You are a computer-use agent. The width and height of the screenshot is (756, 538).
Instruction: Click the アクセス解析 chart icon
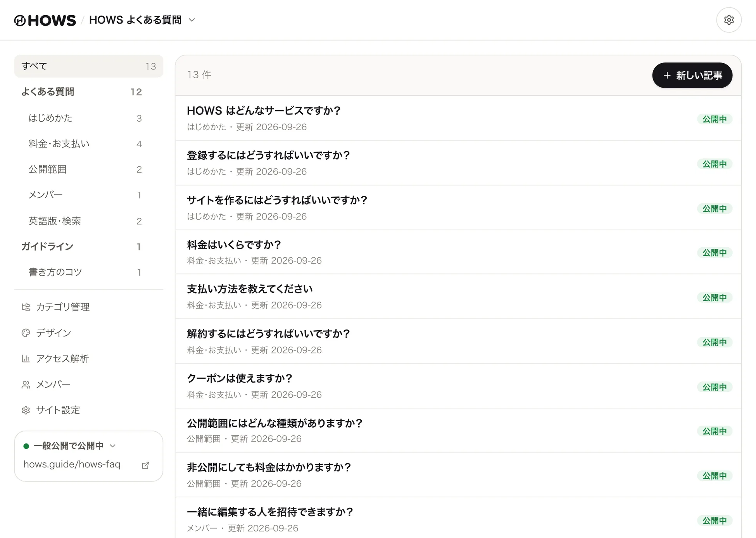tap(26, 359)
